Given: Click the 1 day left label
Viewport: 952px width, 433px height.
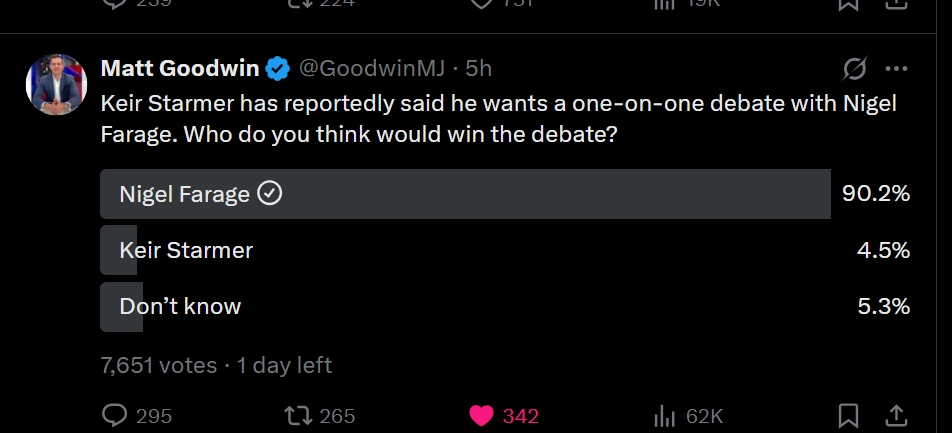Looking at the screenshot, I should click(x=284, y=365).
